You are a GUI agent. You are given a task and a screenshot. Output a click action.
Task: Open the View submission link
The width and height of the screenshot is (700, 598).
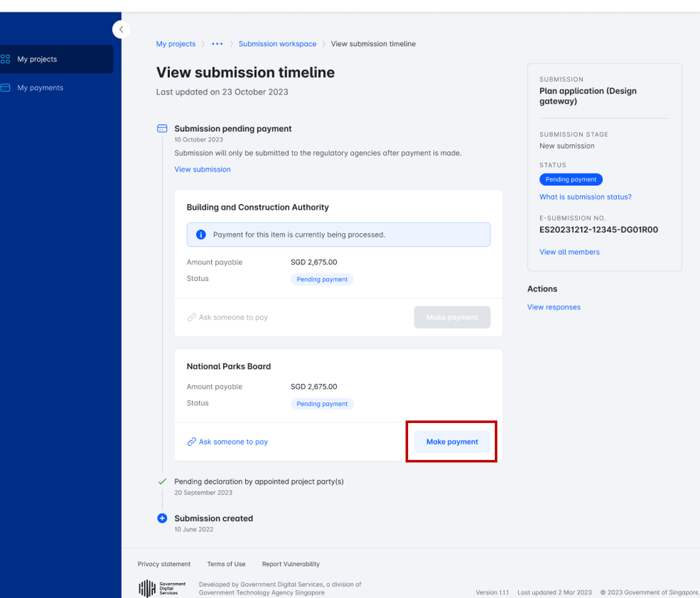pyautogui.click(x=202, y=169)
